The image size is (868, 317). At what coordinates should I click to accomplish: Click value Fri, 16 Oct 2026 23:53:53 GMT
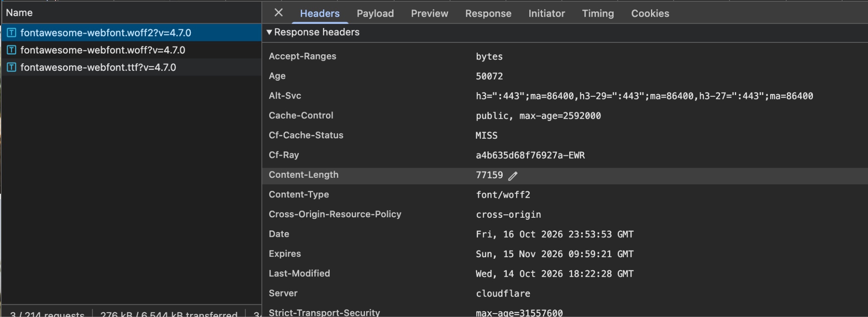[554, 234]
